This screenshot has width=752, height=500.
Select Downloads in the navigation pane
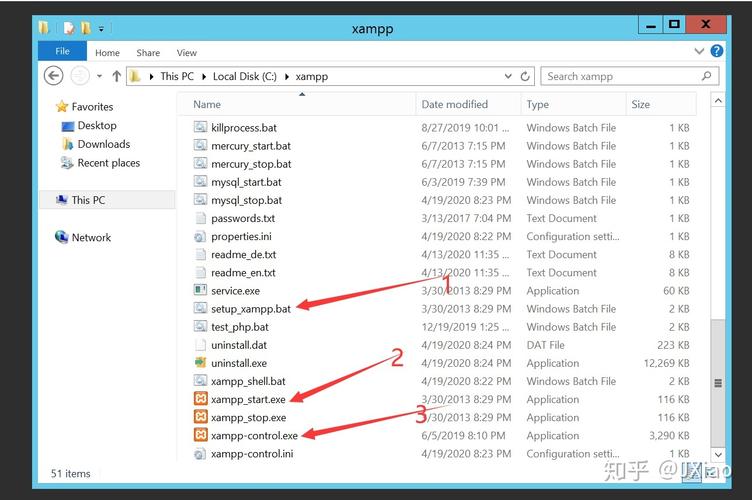[104, 144]
